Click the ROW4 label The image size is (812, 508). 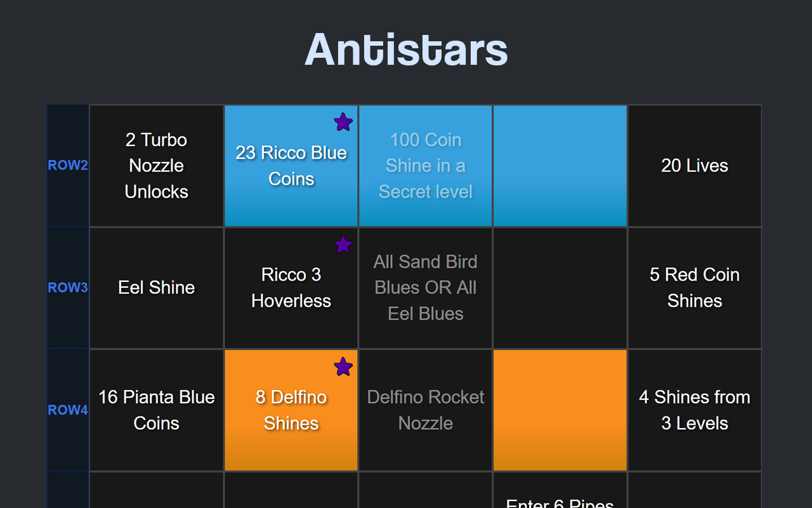point(67,410)
